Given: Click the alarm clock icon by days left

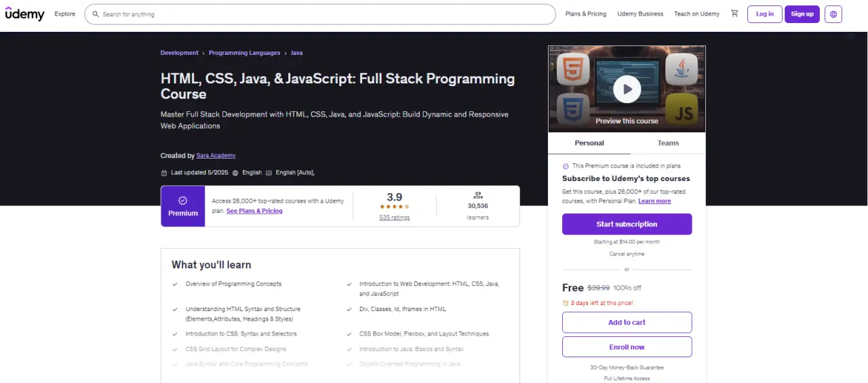Looking at the screenshot, I should pyautogui.click(x=566, y=303).
